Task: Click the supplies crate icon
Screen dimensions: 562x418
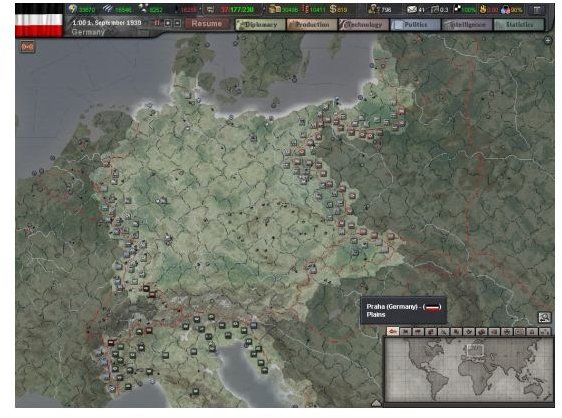Action: pos(275,9)
